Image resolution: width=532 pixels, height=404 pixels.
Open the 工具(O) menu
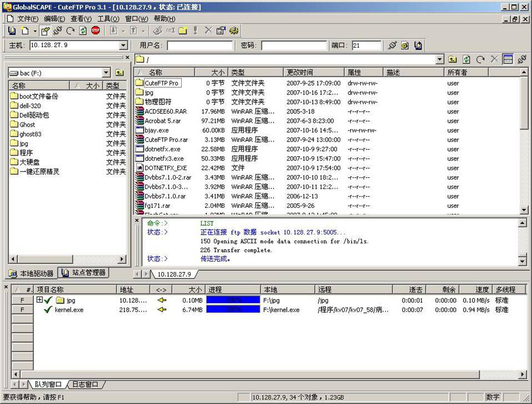click(x=108, y=18)
